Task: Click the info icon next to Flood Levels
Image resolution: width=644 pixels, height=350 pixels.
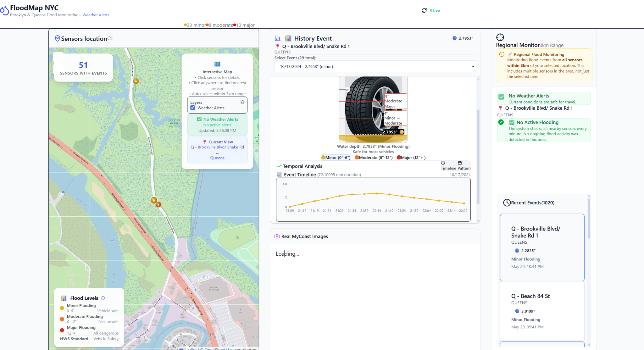Action: pos(103,298)
